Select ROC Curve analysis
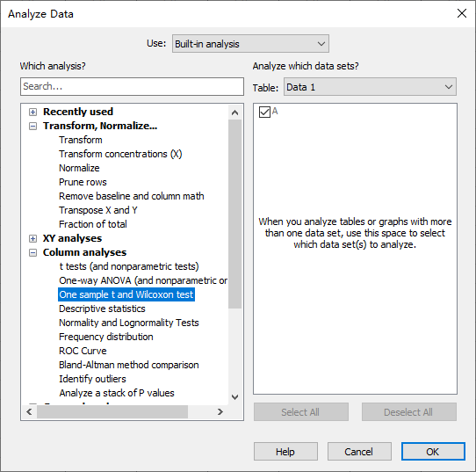 [x=83, y=351]
